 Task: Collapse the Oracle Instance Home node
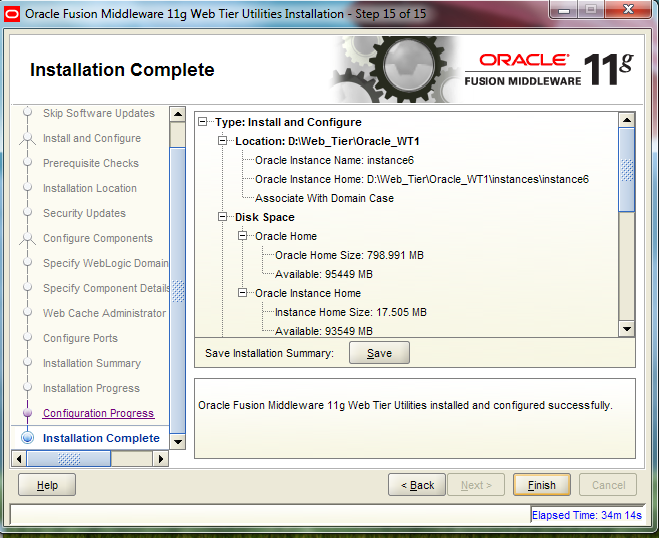tap(243, 293)
